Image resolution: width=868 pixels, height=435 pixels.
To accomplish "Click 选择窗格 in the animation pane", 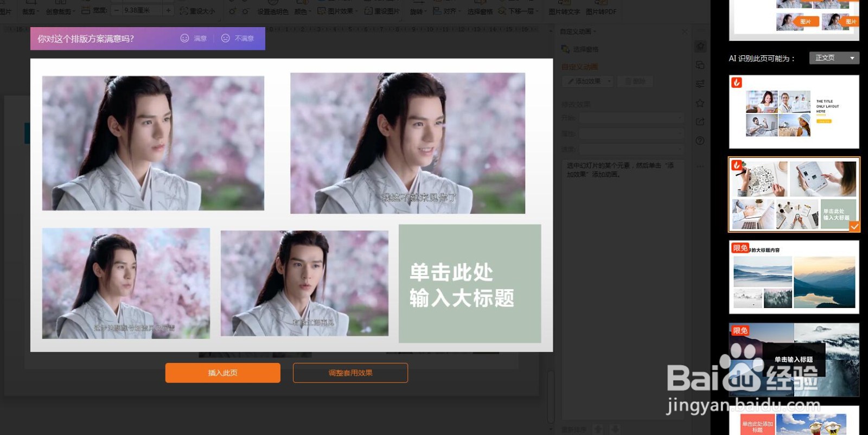I will coord(580,49).
